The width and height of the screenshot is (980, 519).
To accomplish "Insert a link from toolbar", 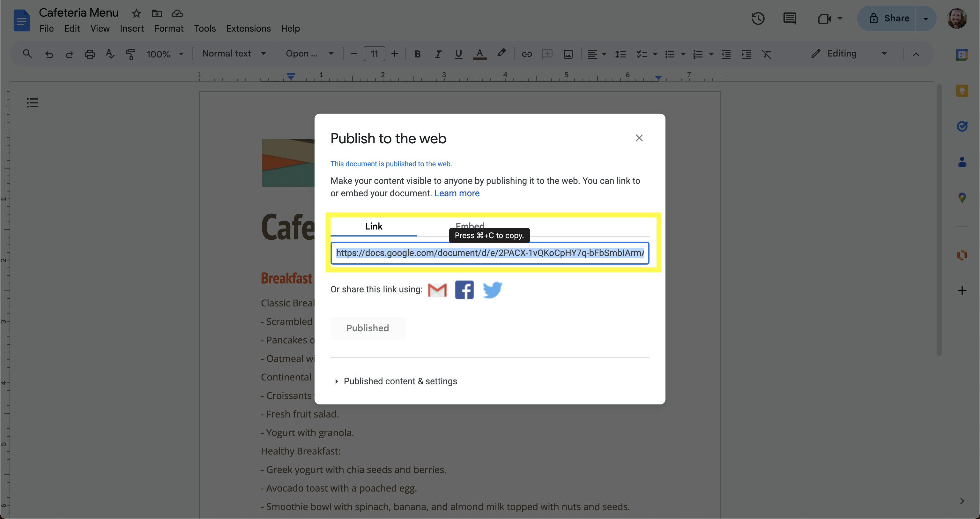I will point(526,54).
